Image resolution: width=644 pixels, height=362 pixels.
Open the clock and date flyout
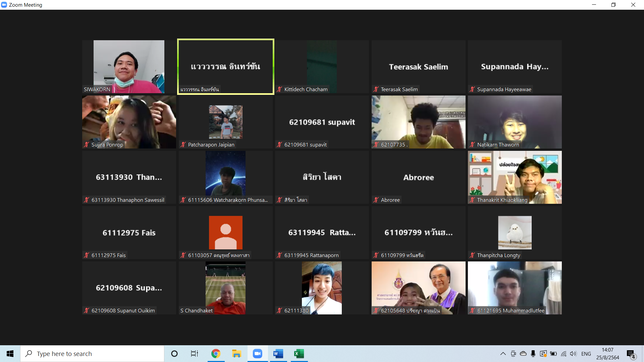(x=607, y=354)
